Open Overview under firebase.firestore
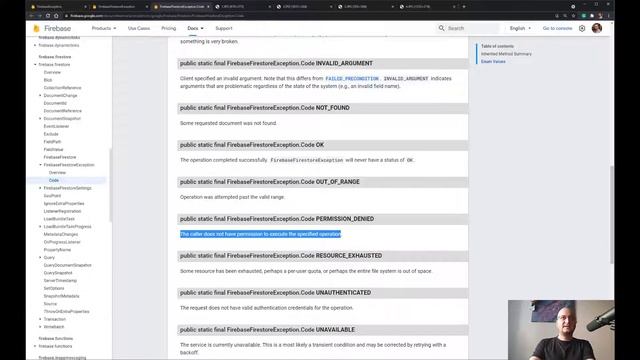The width and height of the screenshot is (640, 360). click(52, 72)
